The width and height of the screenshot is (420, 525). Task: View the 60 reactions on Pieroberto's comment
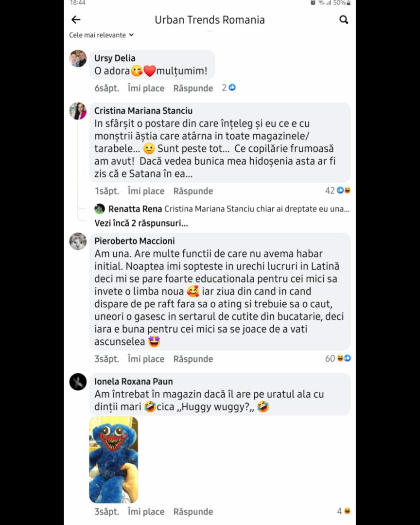[x=338, y=359]
